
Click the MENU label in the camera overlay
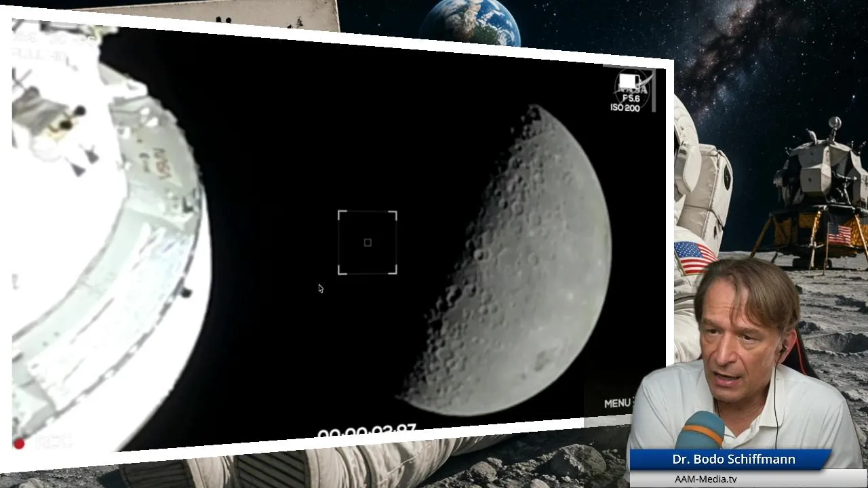pyautogui.click(x=617, y=403)
